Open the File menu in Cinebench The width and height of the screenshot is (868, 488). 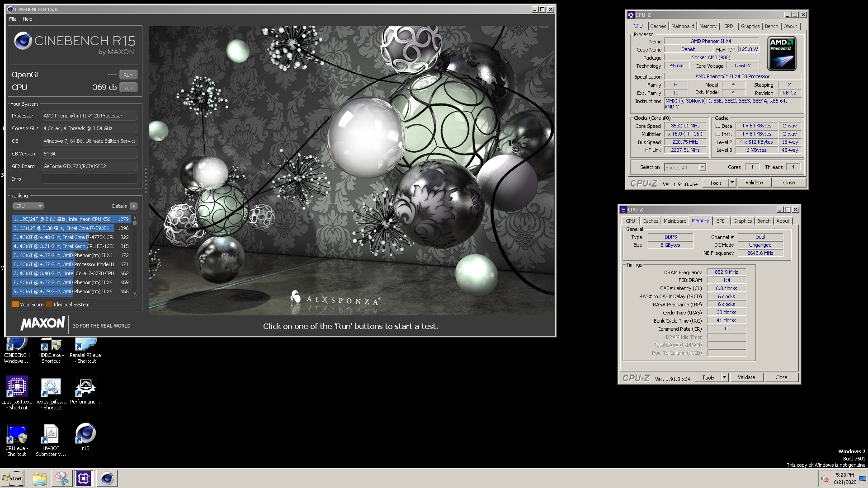pos(13,19)
